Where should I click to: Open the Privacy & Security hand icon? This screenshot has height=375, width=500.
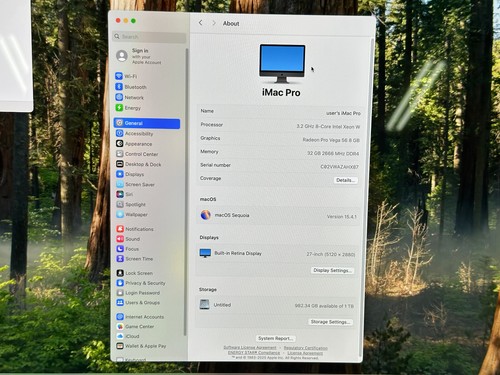120,283
